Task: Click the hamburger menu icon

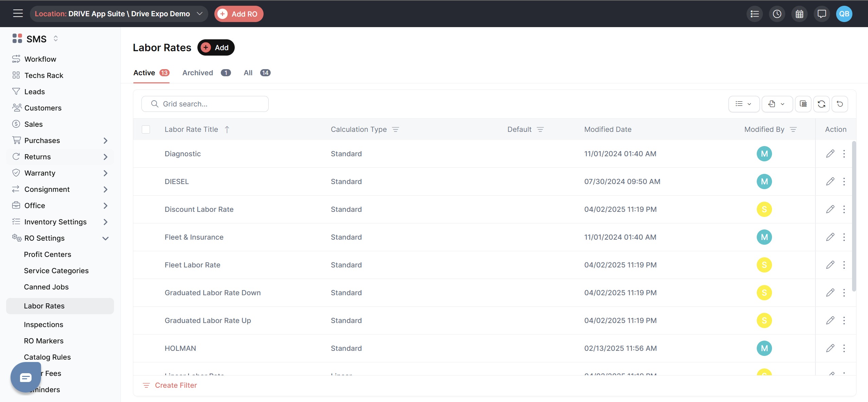Action: tap(18, 14)
